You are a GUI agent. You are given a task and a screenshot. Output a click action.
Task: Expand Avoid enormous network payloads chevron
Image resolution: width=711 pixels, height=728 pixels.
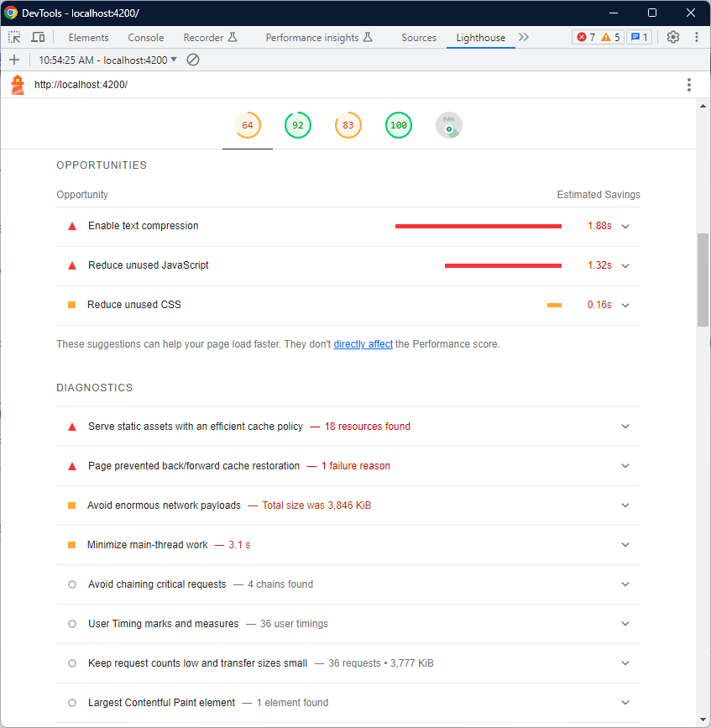625,505
